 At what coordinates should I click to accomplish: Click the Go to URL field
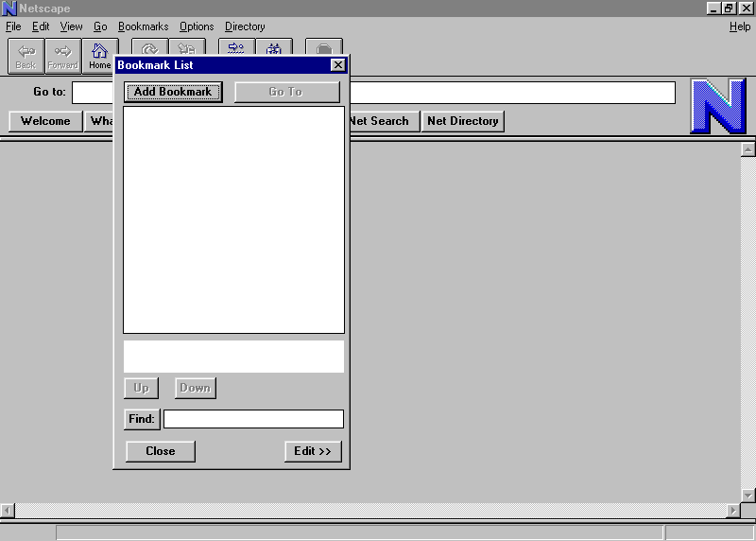[x=512, y=93]
